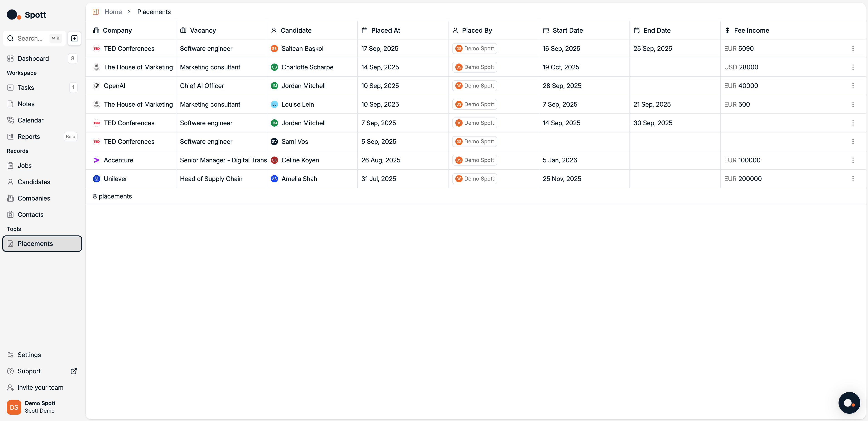Click the quick add plus icon
Viewport: 868px width, 421px height.
(74, 38)
